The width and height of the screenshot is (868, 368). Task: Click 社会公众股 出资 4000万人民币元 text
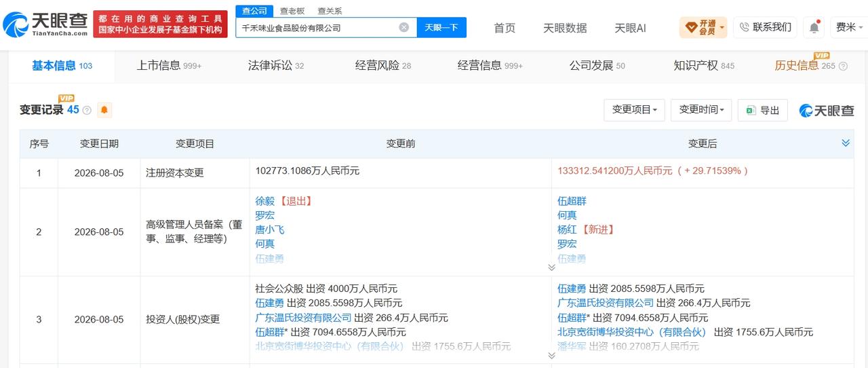326,289
